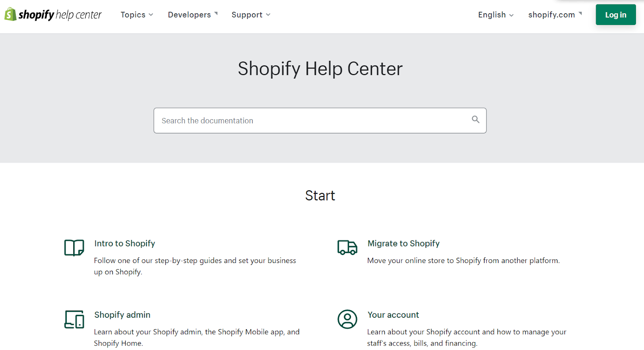Focus the Search the documentation field
The width and height of the screenshot is (644, 350).
pos(320,120)
